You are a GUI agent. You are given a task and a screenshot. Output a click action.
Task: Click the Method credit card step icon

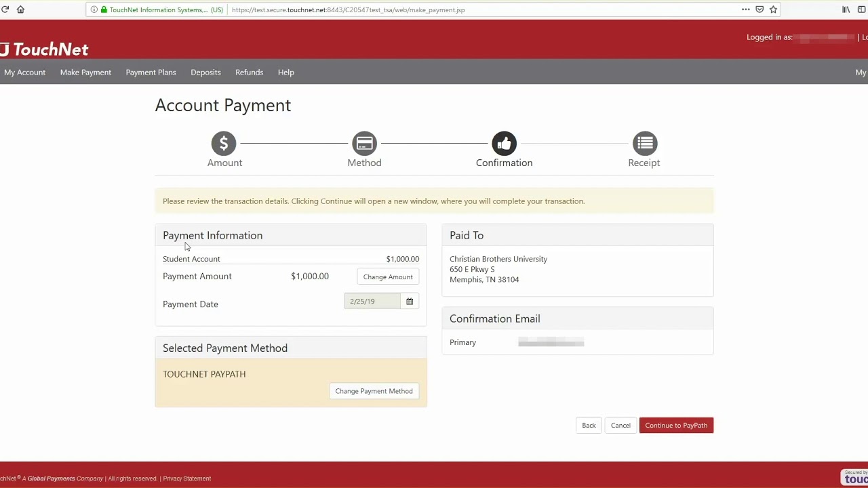[364, 143]
